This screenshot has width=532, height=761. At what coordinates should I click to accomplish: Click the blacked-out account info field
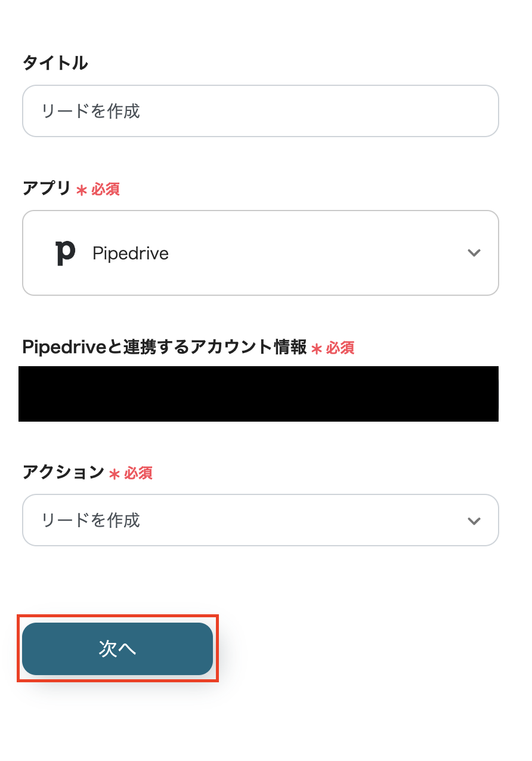pyautogui.click(x=258, y=394)
